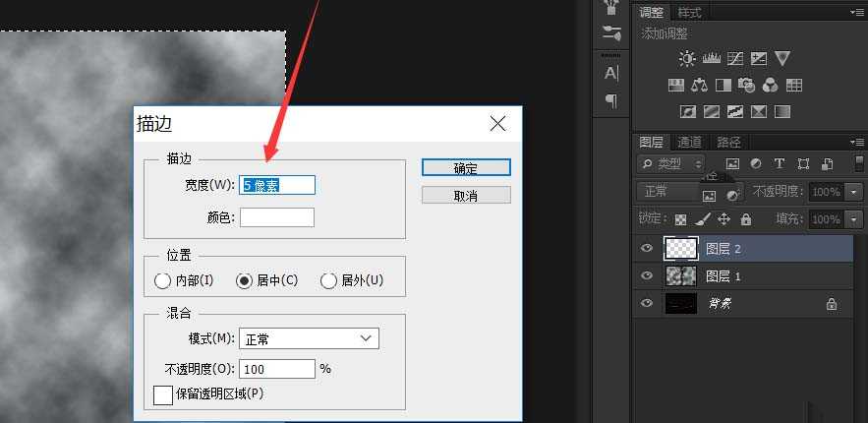Select the Vibrance triangle adjustment icon

click(782, 59)
